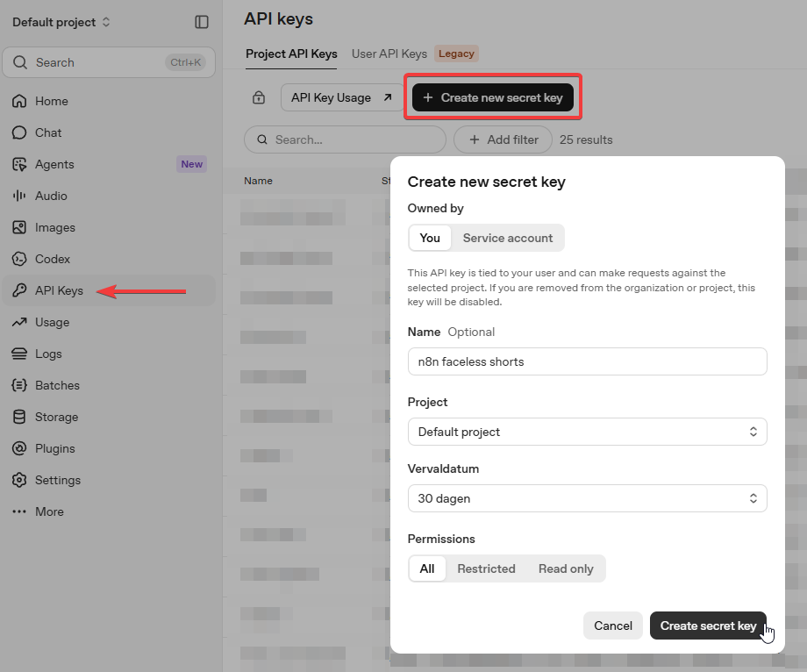
Task: Click the plus icon on Add filter
Action: [475, 139]
